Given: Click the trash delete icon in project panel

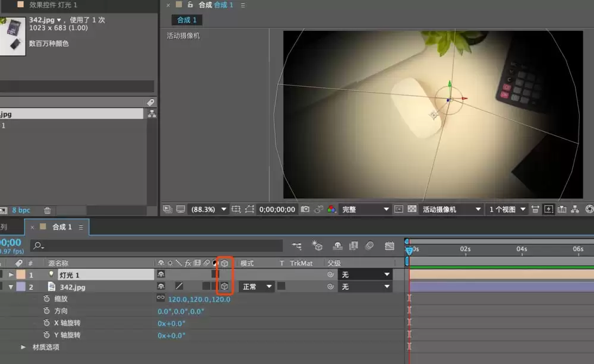Looking at the screenshot, I should pos(48,210).
